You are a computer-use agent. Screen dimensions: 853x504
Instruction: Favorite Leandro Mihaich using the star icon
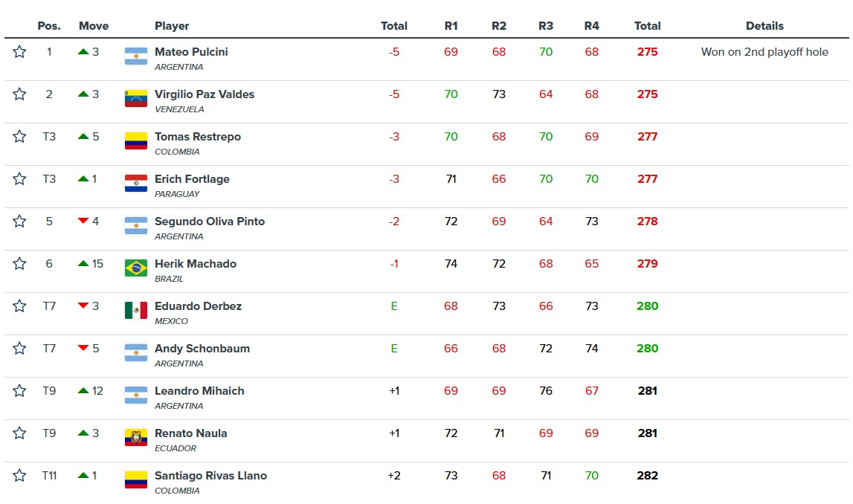[x=19, y=391]
